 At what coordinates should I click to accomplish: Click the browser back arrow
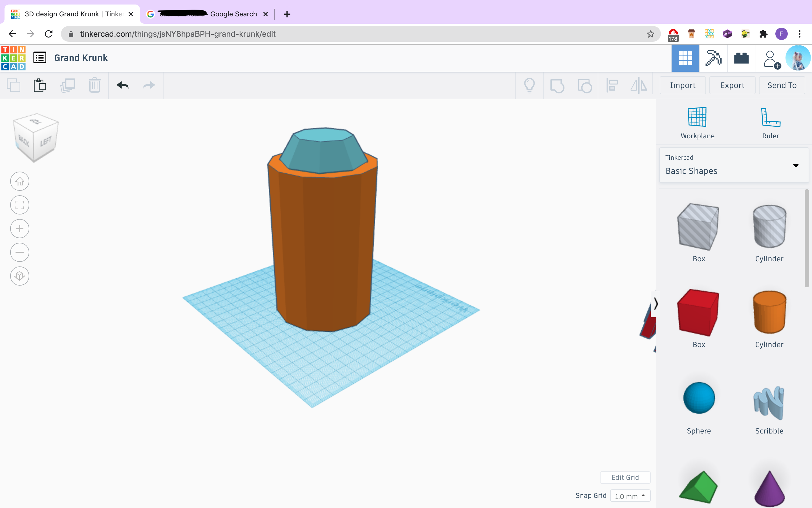pos(12,34)
